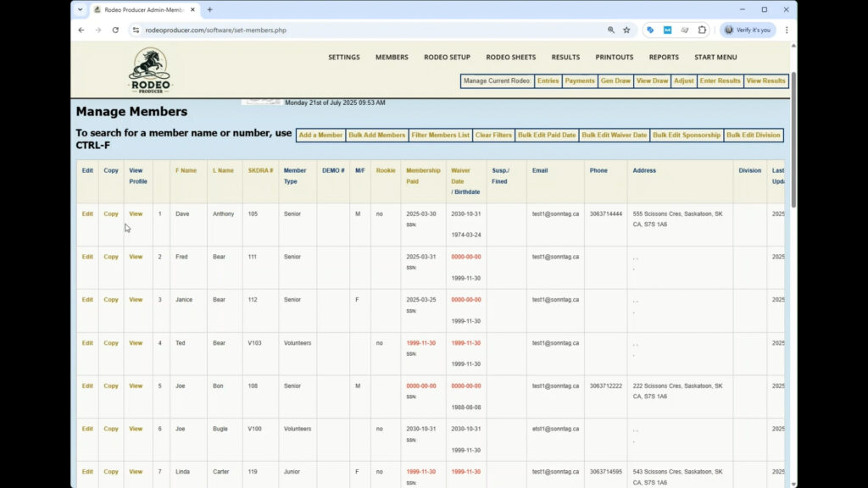
Task: Click the site information icon beside URL
Action: 135,30
